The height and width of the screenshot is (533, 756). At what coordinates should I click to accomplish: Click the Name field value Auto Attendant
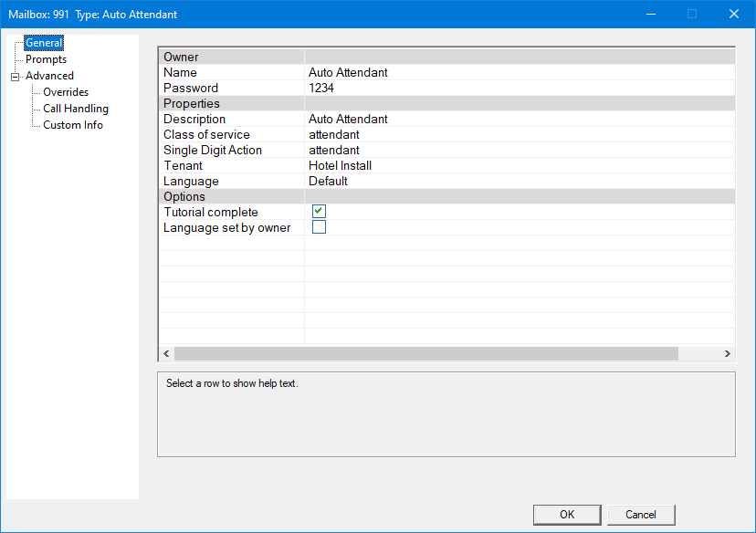[348, 73]
